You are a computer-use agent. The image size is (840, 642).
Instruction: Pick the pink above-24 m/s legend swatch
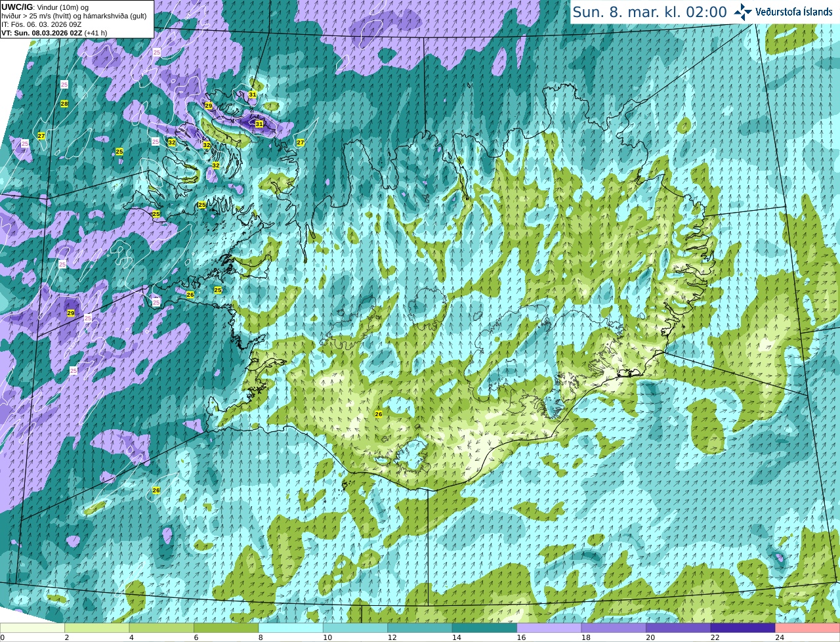click(x=808, y=628)
